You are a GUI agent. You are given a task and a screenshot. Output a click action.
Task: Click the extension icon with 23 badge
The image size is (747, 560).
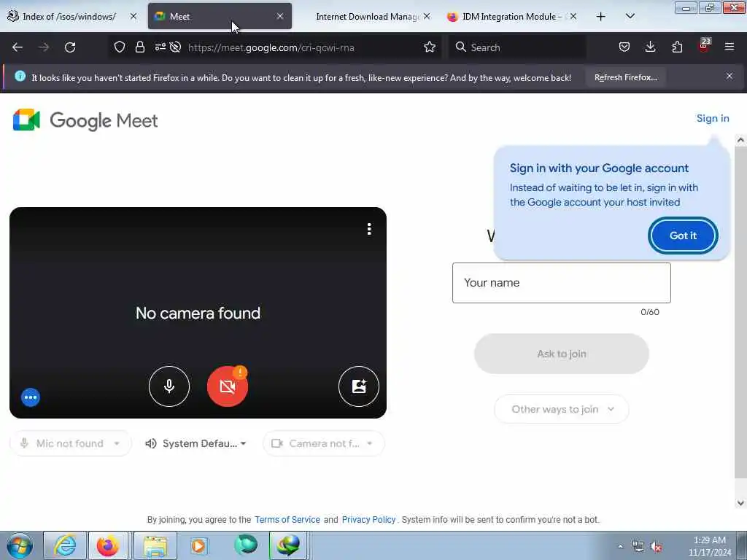click(x=704, y=46)
